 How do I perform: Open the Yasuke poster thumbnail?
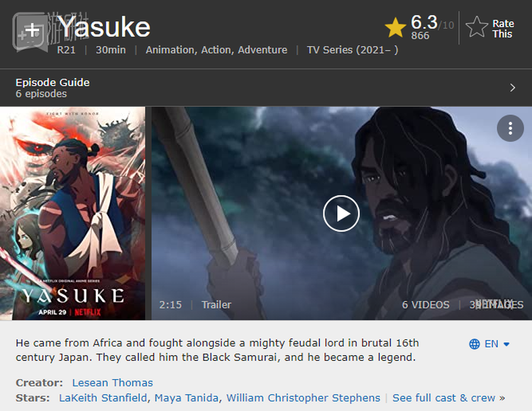pyautogui.click(x=72, y=213)
